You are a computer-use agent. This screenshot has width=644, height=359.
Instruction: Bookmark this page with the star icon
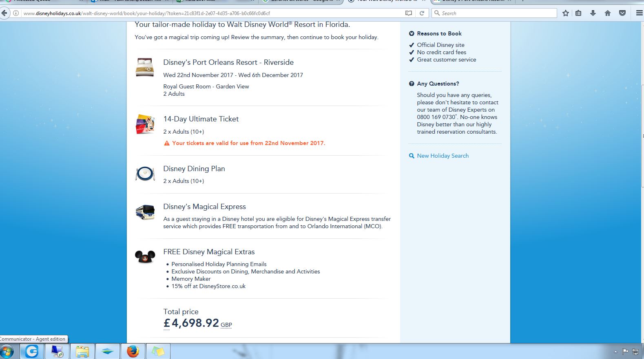pyautogui.click(x=565, y=13)
